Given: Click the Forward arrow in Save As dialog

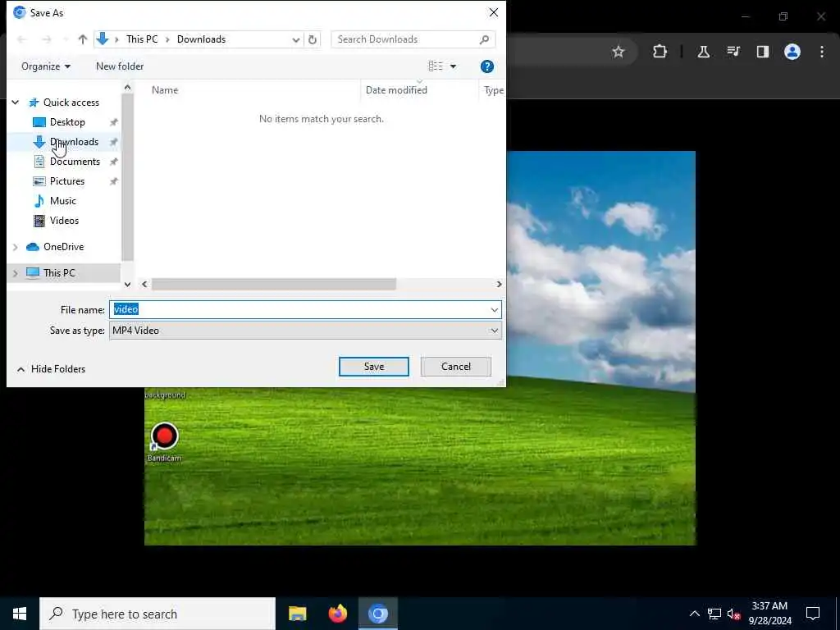Looking at the screenshot, I should point(47,39).
